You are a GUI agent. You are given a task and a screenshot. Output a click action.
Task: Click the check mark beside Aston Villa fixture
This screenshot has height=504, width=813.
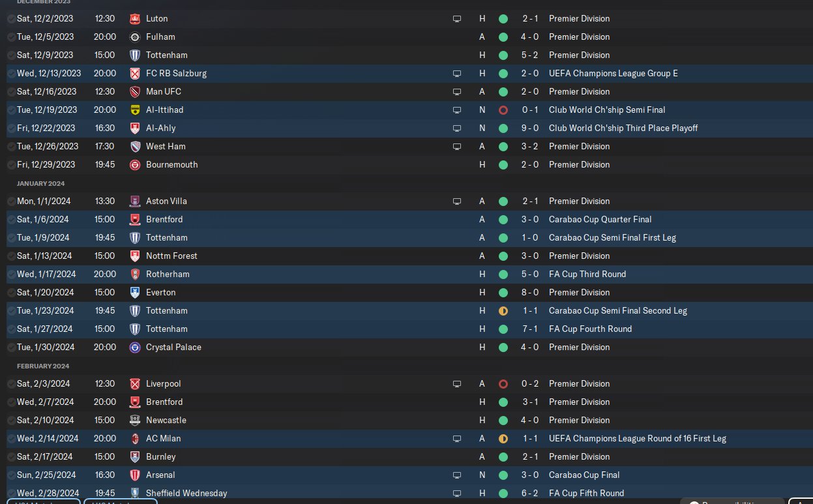[x=11, y=201]
